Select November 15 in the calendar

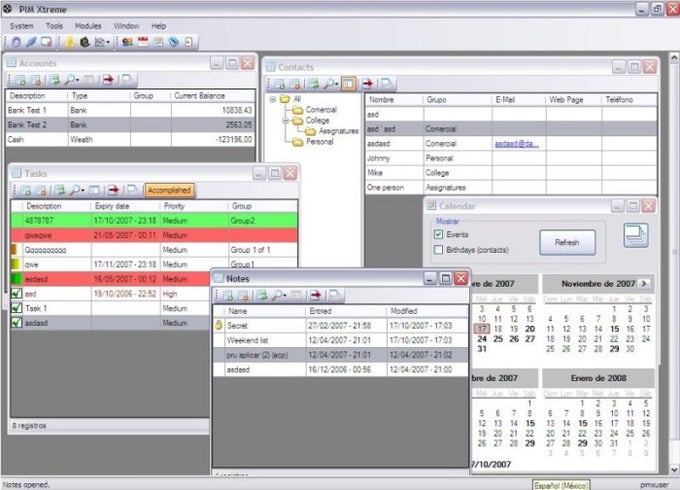click(615, 329)
